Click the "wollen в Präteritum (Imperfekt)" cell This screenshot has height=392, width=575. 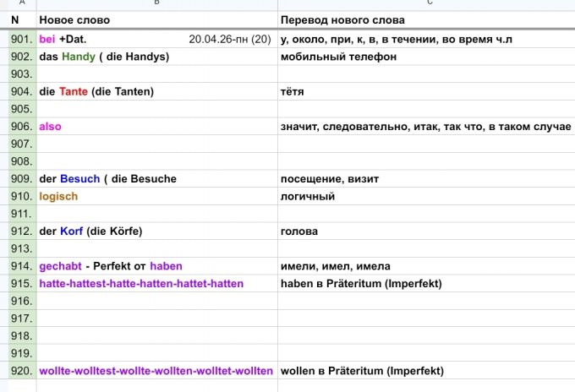point(426,371)
